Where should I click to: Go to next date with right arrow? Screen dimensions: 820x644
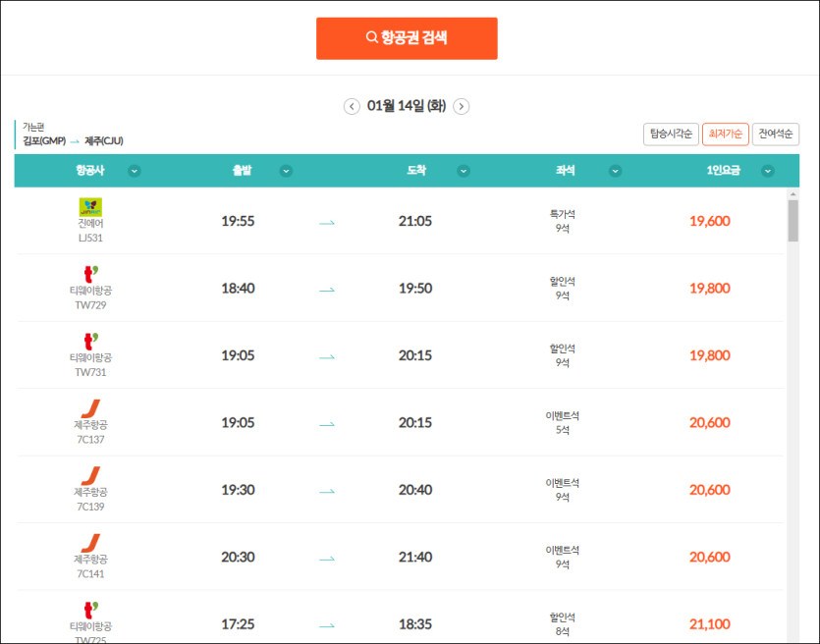click(x=461, y=107)
